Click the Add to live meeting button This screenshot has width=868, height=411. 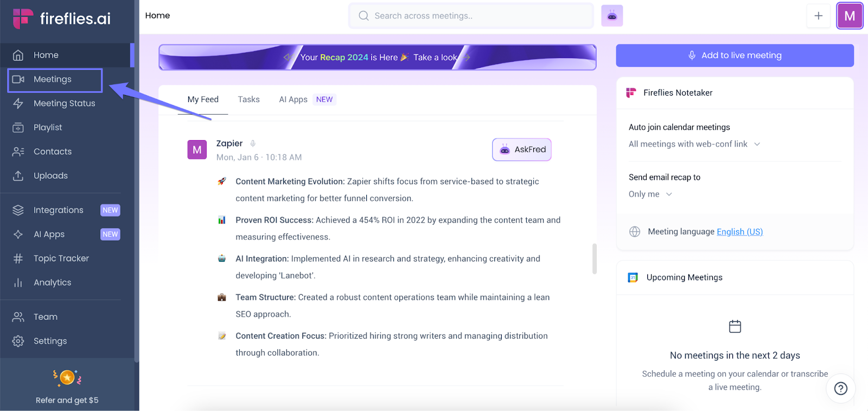[735, 55]
